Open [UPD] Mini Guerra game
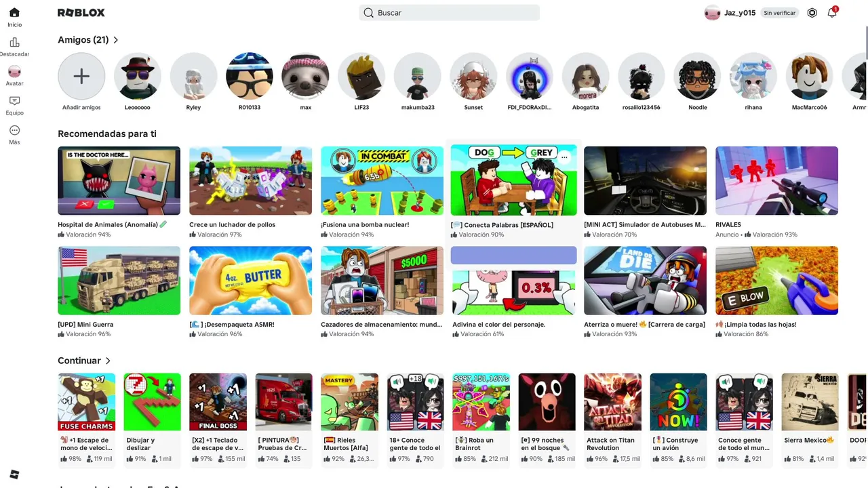868x488 pixels. [119, 281]
